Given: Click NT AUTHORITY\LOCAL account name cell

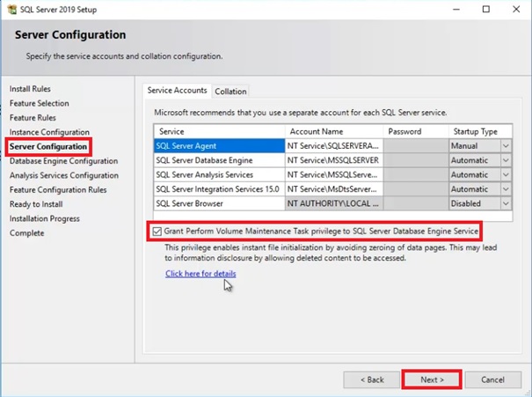Looking at the screenshot, I should click(334, 203).
